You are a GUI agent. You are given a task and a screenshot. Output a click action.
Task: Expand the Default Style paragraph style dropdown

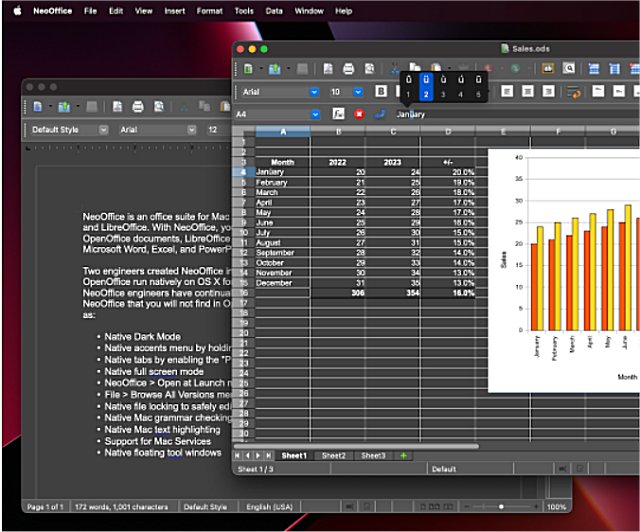pyautogui.click(x=103, y=130)
